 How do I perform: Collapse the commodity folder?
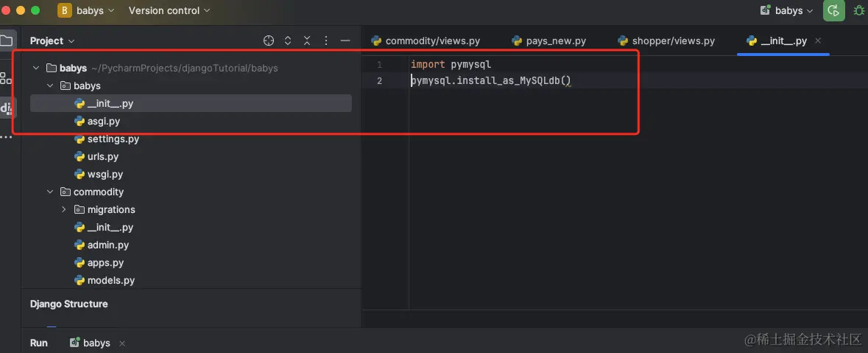50,192
